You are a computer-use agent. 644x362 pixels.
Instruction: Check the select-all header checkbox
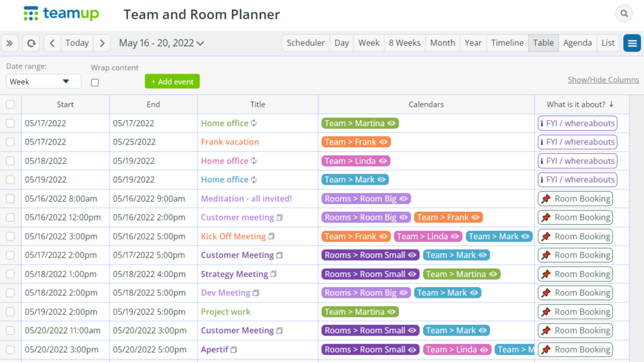[x=10, y=104]
